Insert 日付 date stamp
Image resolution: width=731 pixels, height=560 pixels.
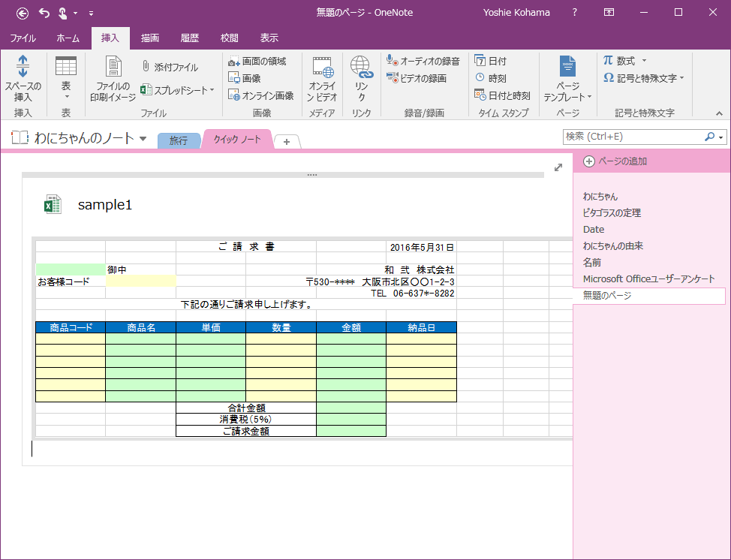(490, 61)
